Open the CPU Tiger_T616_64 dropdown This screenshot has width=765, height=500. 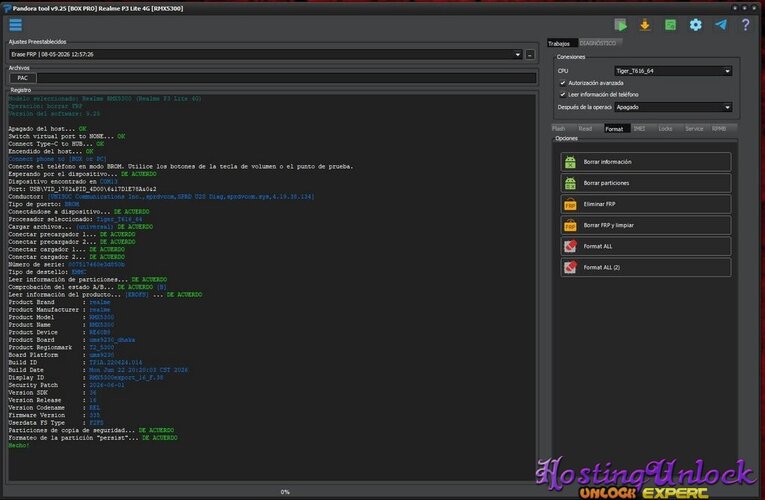673,71
